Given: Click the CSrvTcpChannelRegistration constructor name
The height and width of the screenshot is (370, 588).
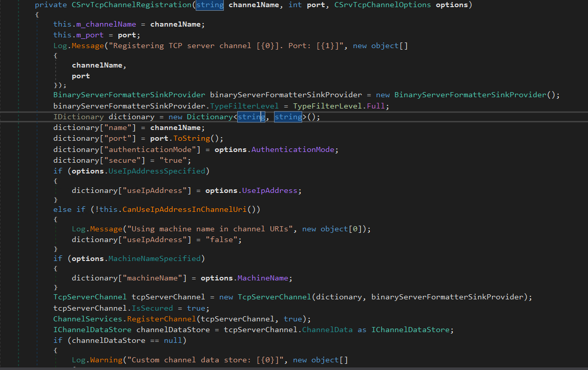Looking at the screenshot, I should 132,5.
